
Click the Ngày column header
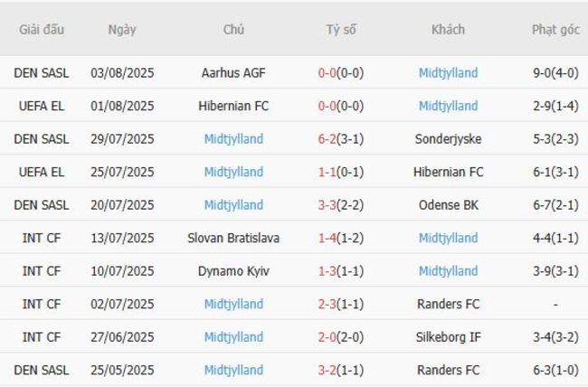(x=122, y=29)
